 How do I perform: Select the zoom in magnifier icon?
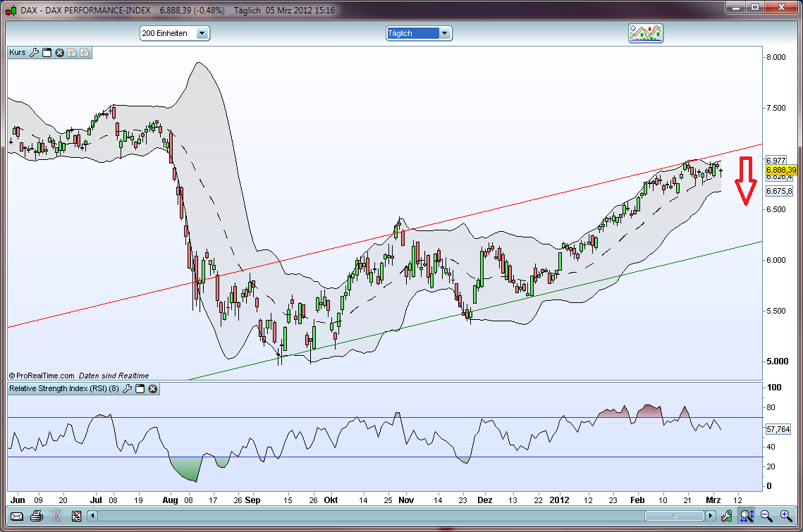(785, 516)
